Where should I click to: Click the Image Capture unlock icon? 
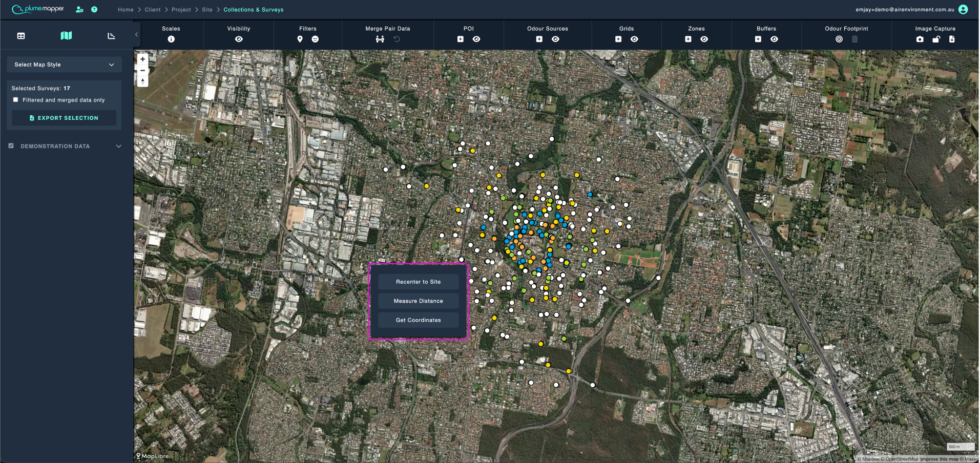click(x=936, y=39)
